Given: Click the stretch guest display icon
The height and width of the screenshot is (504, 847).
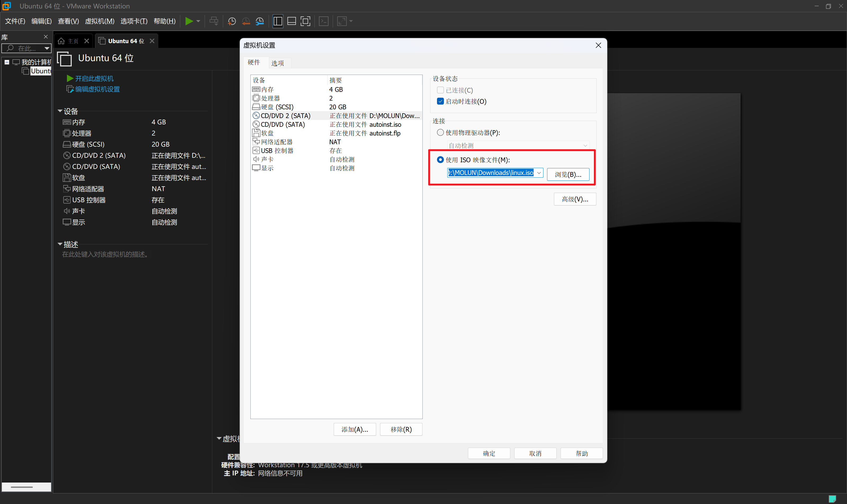Looking at the screenshot, I should 342,21.
